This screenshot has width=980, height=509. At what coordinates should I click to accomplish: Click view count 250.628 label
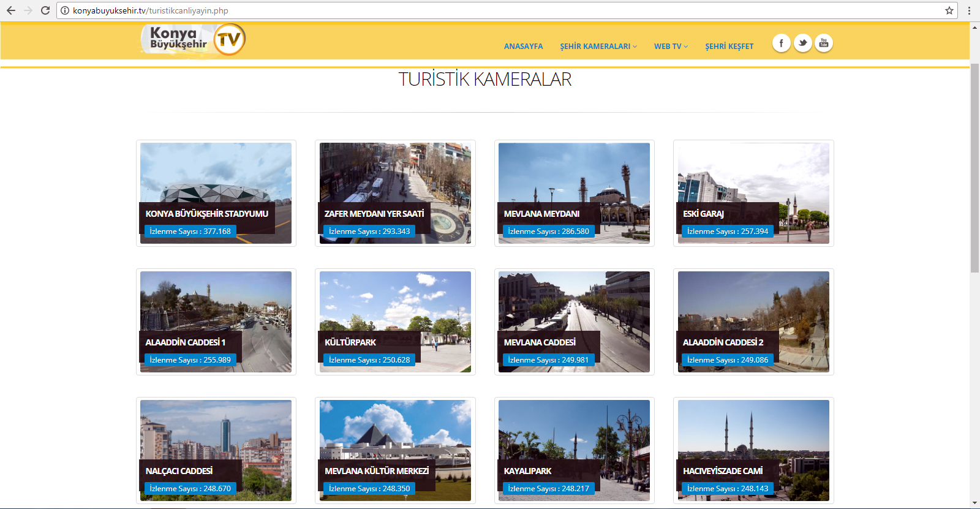(369, 360)
